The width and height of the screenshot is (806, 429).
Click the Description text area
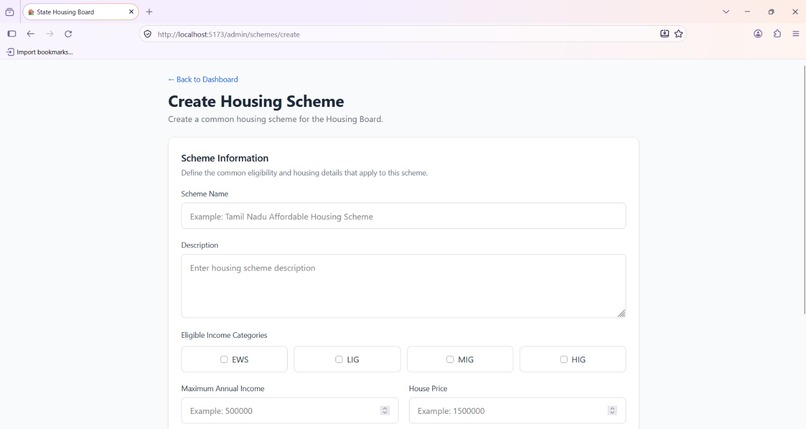404,286
